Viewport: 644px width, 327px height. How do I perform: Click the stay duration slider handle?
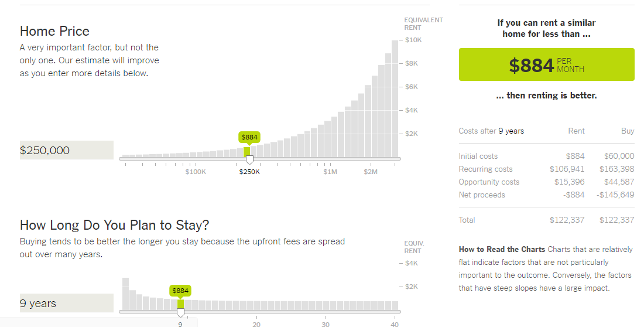pos(180,312)
